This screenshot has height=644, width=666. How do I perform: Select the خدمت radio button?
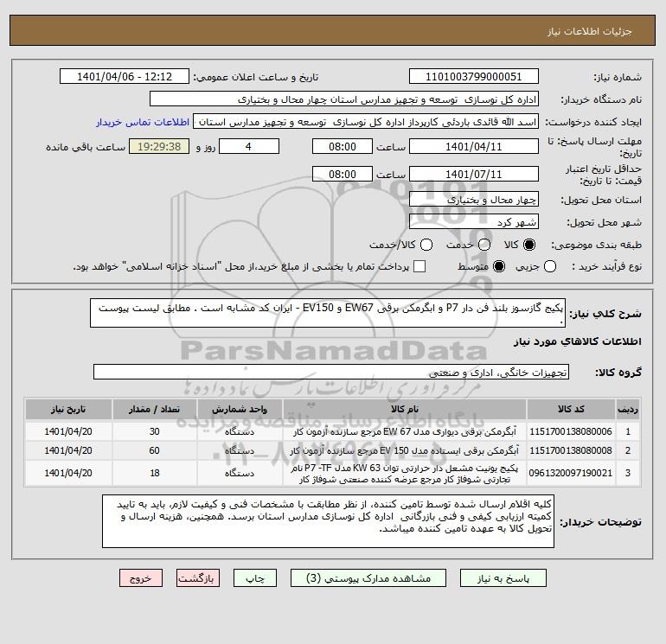484,245
